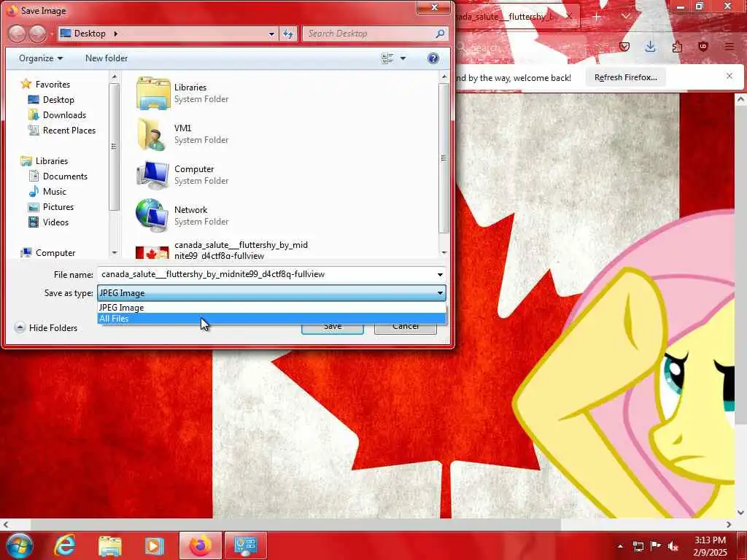The height and width of the screenshot is (560, 747).
Task: Select the Network system folder icon
Action: 153,216
